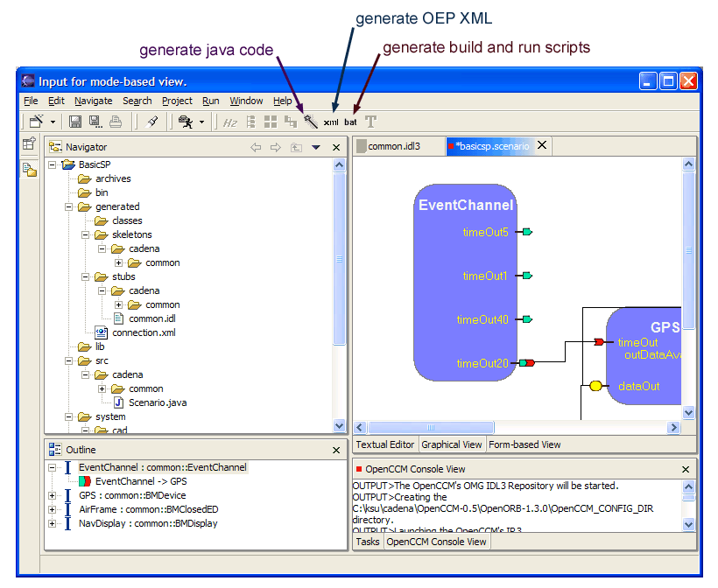The height and width of the screenshot is (588, 718).
Task: Close the Outline panel
Action: coord(336,450)
